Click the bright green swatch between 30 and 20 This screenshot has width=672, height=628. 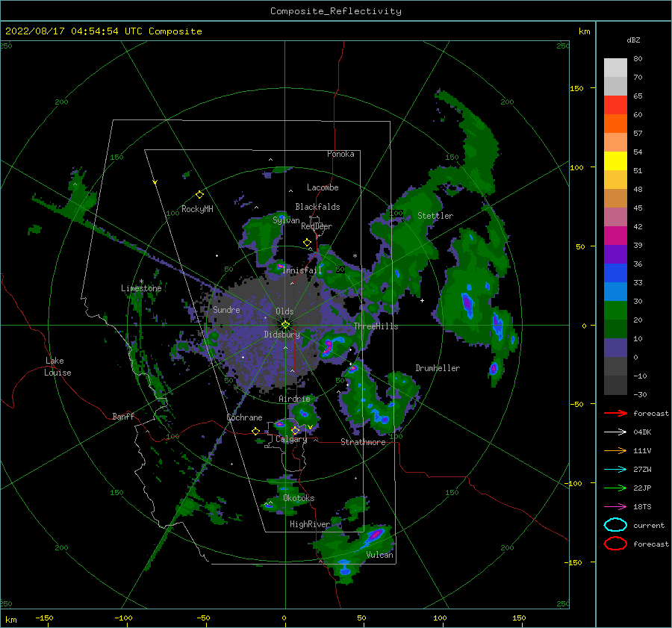tap(615, 311)
